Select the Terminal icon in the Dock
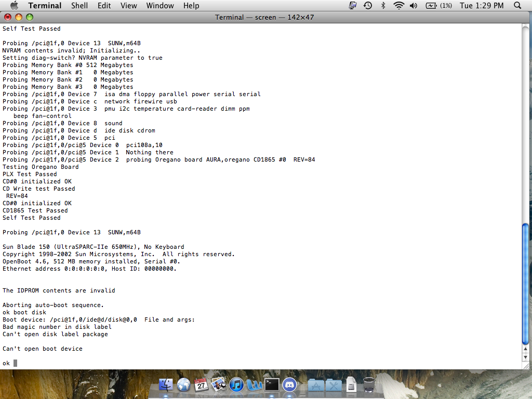 point(272,384)
